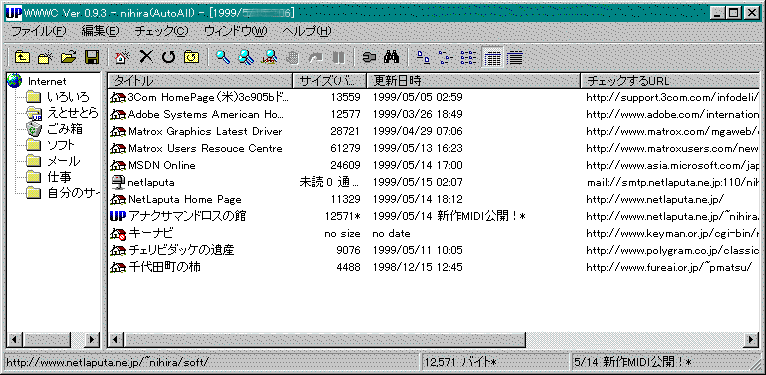Open the チェック(C) menu
766x375 pixels.
(161, 31)
